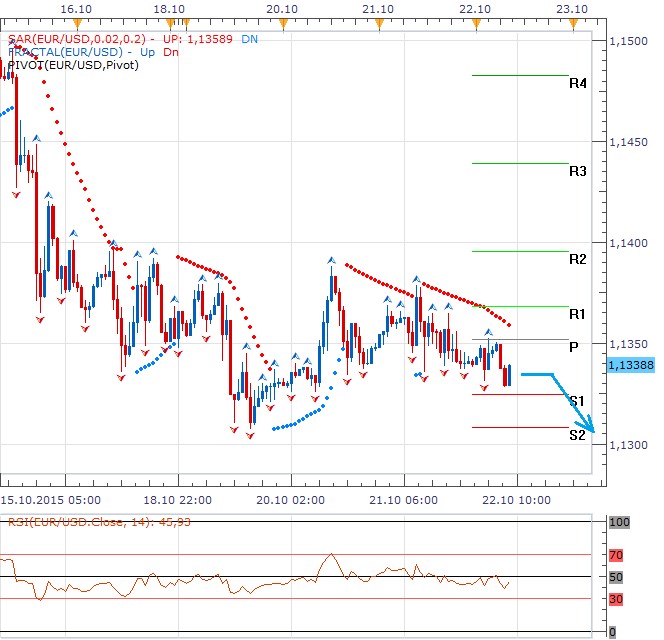Click the R2 resistance level label

click(577, 259)
